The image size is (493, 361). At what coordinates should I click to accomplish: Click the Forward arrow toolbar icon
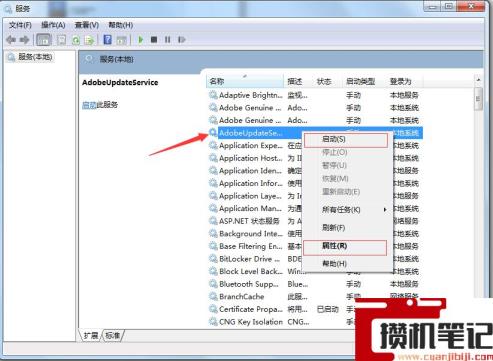pos(24,40)
